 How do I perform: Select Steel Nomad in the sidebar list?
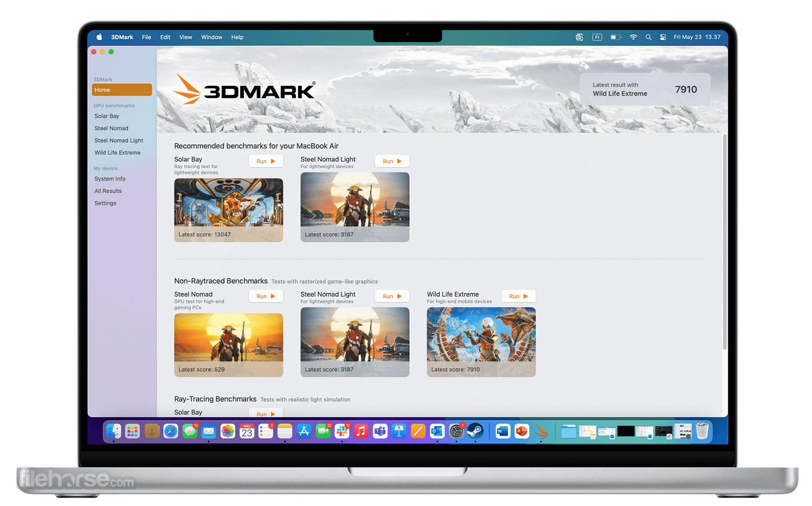[x=112, y=128]
